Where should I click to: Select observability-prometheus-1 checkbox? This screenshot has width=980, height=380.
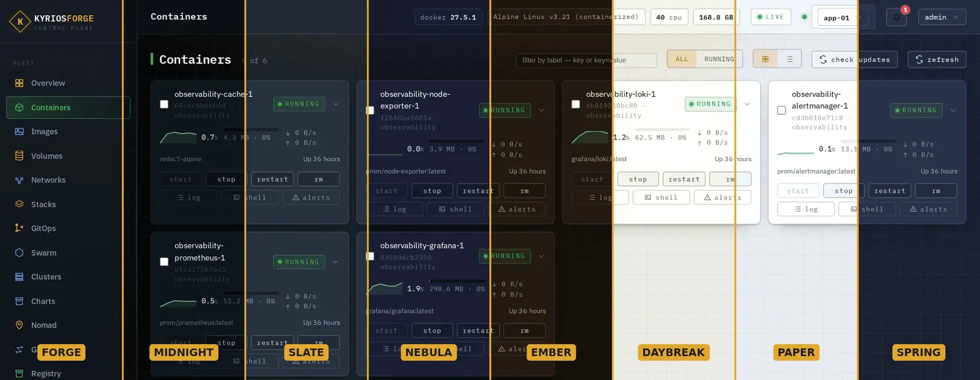click(x=164, y=262)
